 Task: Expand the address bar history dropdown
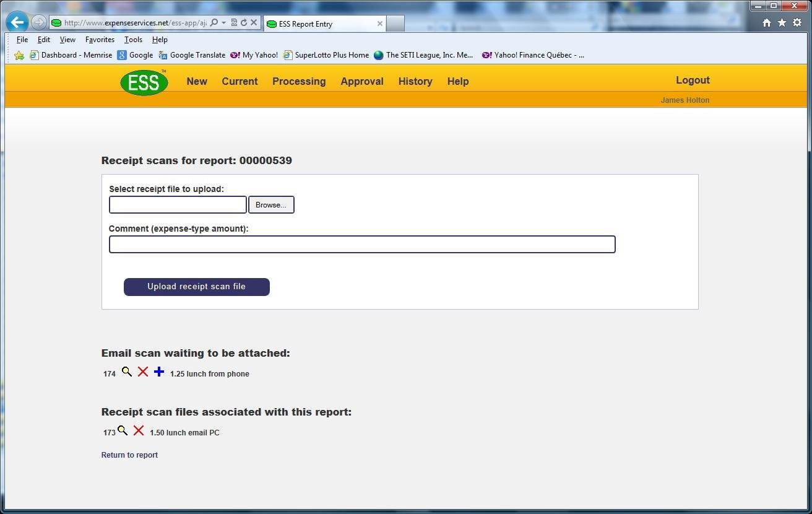(224, 22)
